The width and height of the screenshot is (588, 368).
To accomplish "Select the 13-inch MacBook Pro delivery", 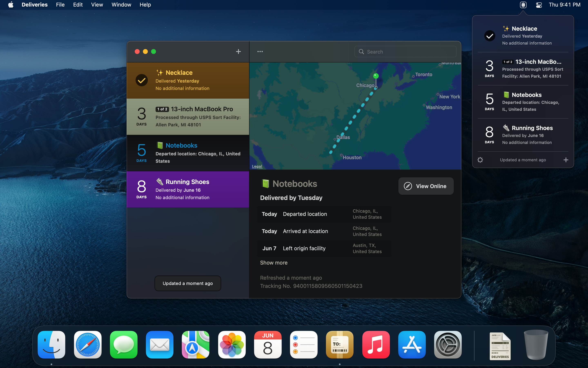I will point(188,117).
